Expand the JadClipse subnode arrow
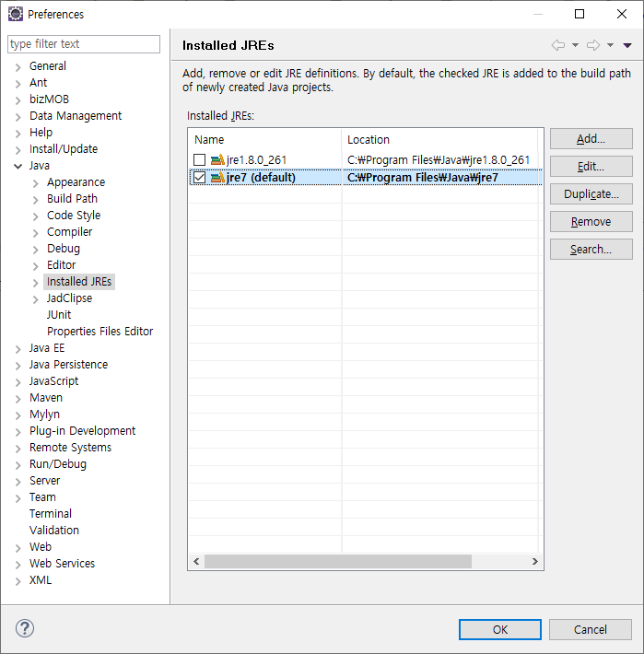Viewport: 644px width, 654px height. (x=36, y=299)
